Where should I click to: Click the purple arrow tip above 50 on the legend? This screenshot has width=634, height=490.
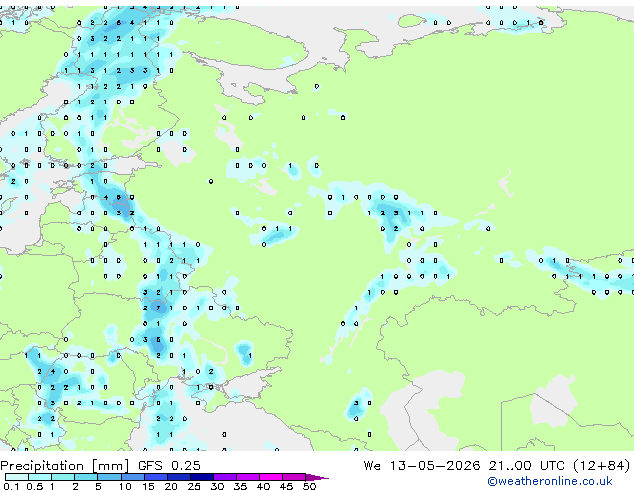pyautogui.click(x=317, y=477)
